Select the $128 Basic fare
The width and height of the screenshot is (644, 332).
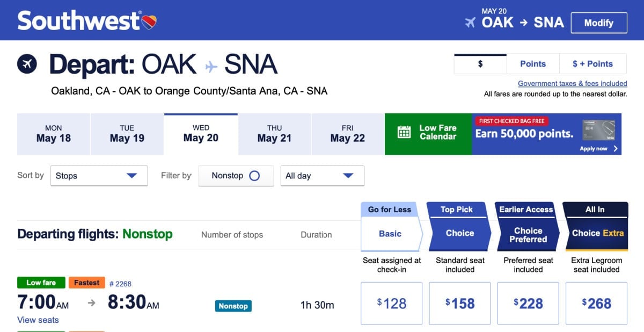391,303
